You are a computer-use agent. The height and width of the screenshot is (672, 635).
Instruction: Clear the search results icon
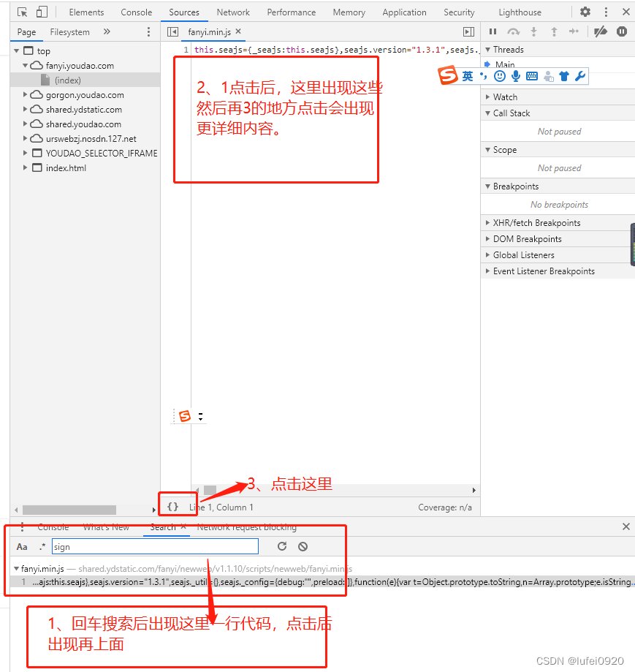click(x=303, y=546)
